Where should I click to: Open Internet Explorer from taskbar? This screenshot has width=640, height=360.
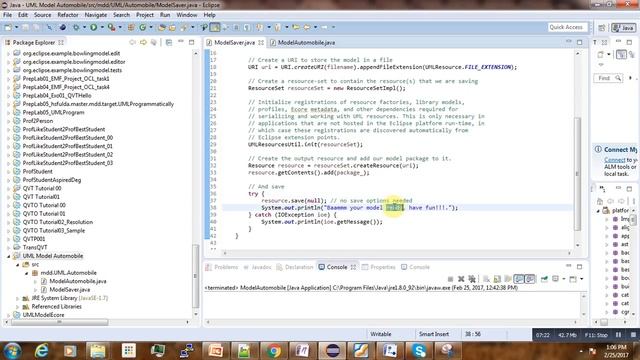point(42,351)
